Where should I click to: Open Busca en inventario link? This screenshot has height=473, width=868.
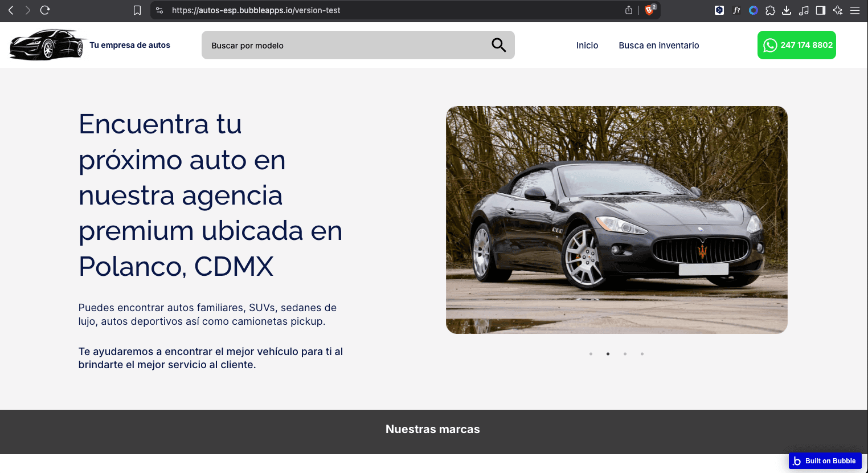coord(658,46)
